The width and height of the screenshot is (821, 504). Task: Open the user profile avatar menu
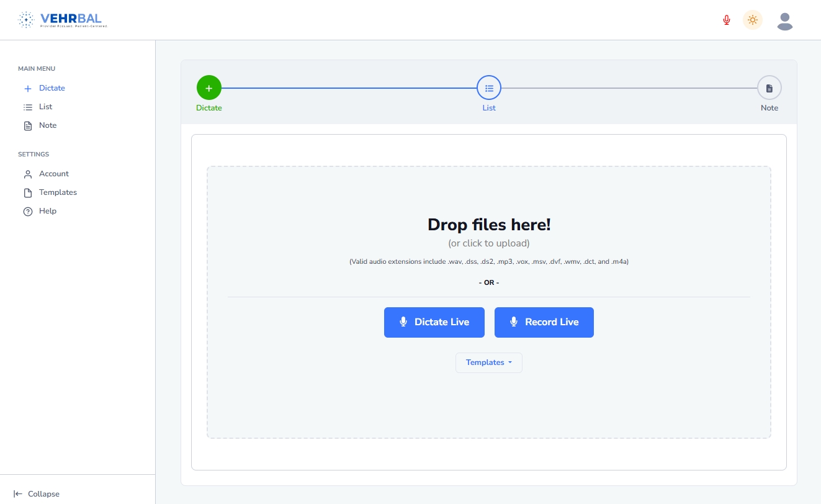pyautogui.click(x=785, y=21)
